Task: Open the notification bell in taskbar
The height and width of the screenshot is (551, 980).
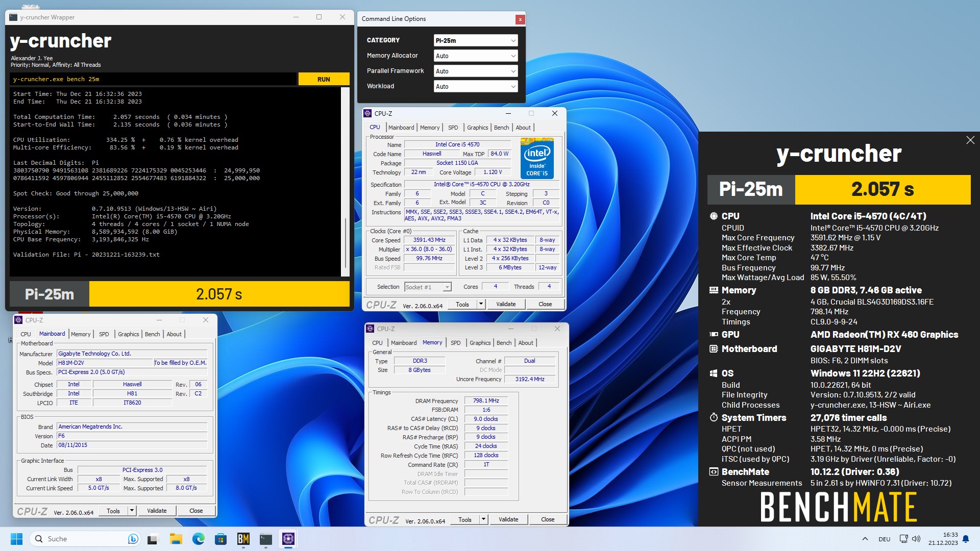Action: pyautogui.click(x=965, y=539)
